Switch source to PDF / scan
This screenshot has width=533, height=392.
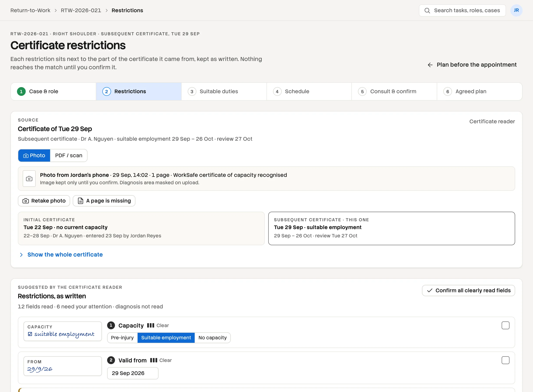pos(69,155)
